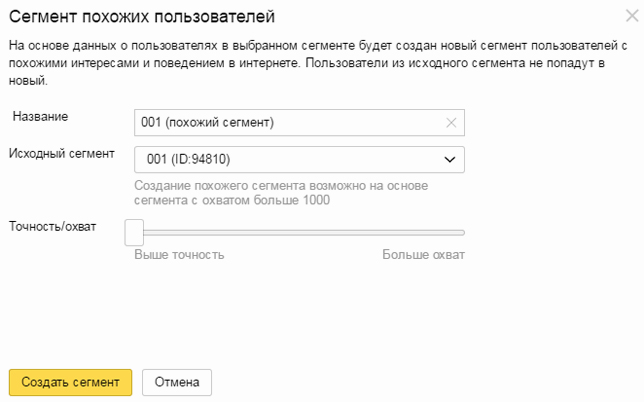This screenshot has width=644, height=402.
Task: Create the segment with Создать сегмент
Action: pos(70,382)
